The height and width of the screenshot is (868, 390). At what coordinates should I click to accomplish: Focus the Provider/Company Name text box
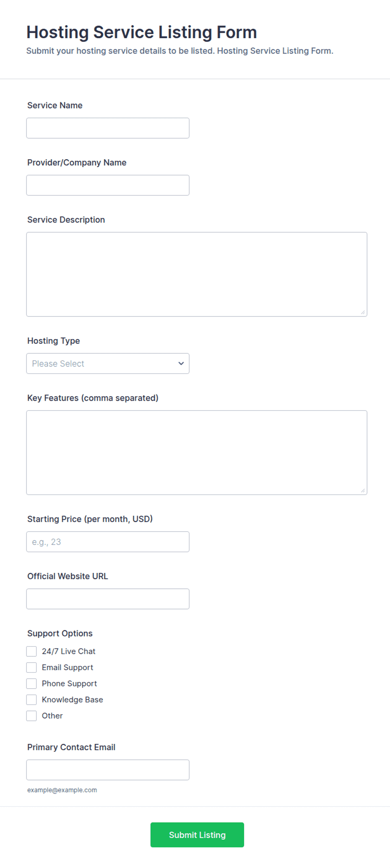108,185
